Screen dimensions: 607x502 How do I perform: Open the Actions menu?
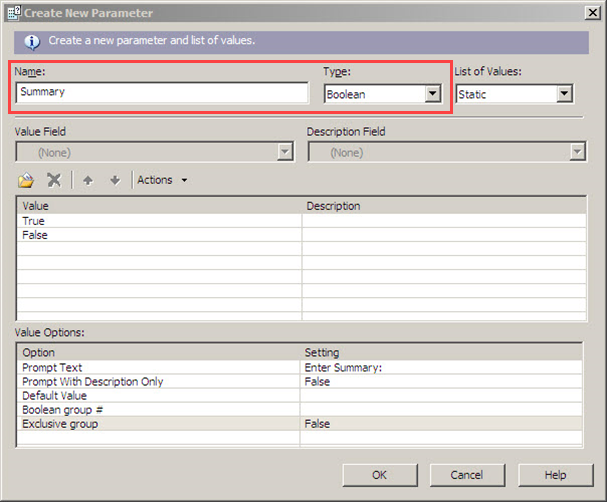(162, 180)
